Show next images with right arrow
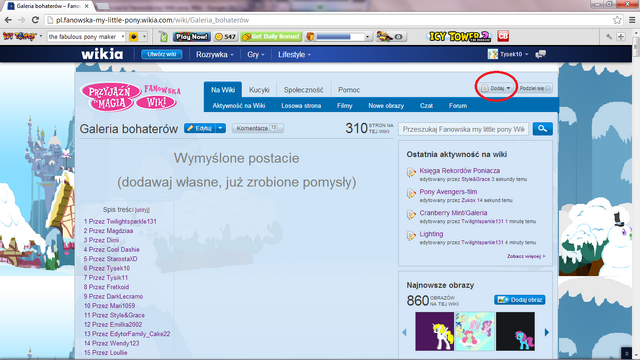 (x=547, y=332)
